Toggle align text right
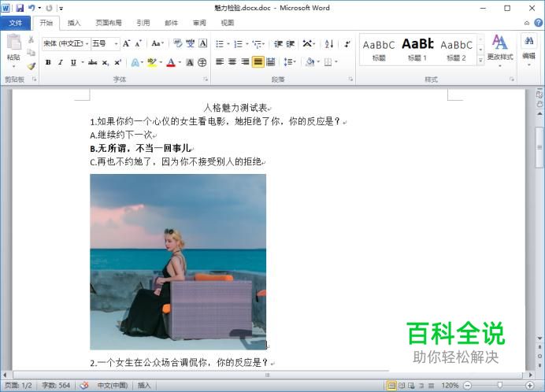Image resolution: width=545 pixels, height=392 pixels. pos(245,62)
